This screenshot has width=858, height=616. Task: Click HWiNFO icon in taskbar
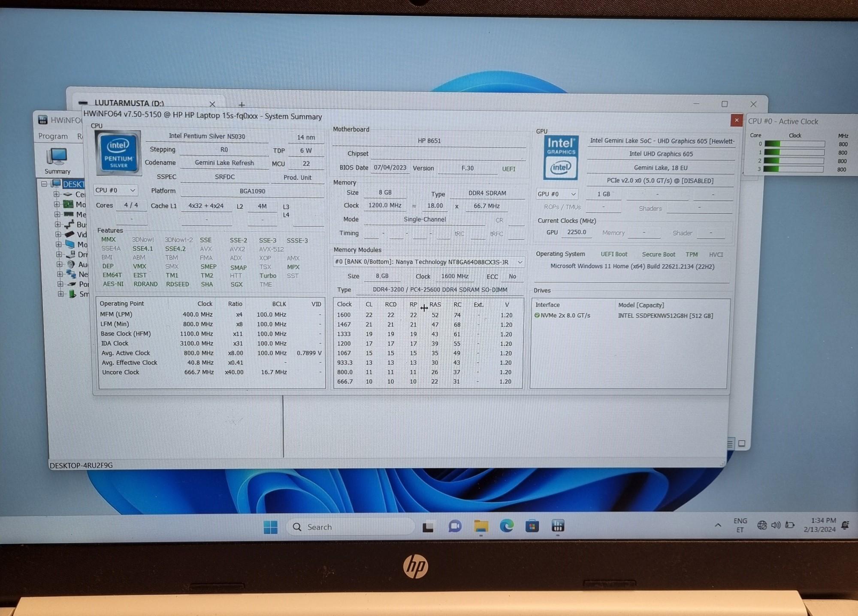click(558, 526)
